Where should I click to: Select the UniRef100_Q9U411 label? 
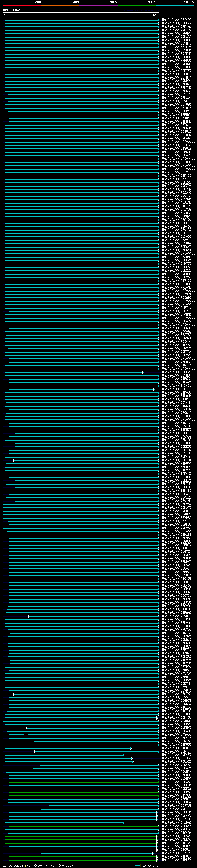click(x=176, y=809)
